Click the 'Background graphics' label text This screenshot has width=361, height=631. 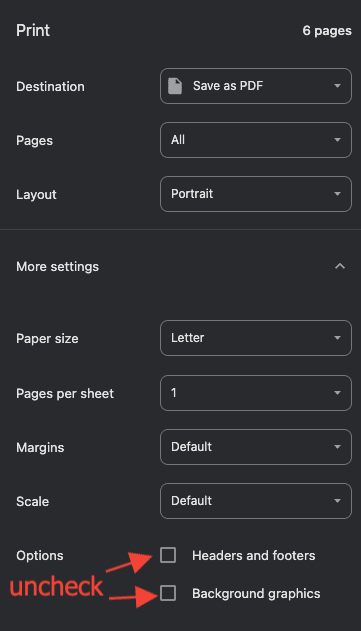[x=256, y=594]
